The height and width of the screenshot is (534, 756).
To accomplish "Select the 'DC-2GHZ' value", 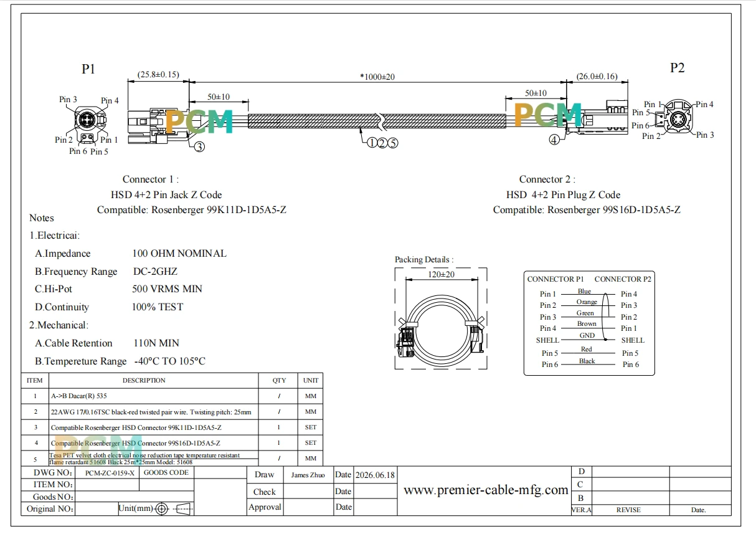I will pyautogui.click(x=155, y=272).
